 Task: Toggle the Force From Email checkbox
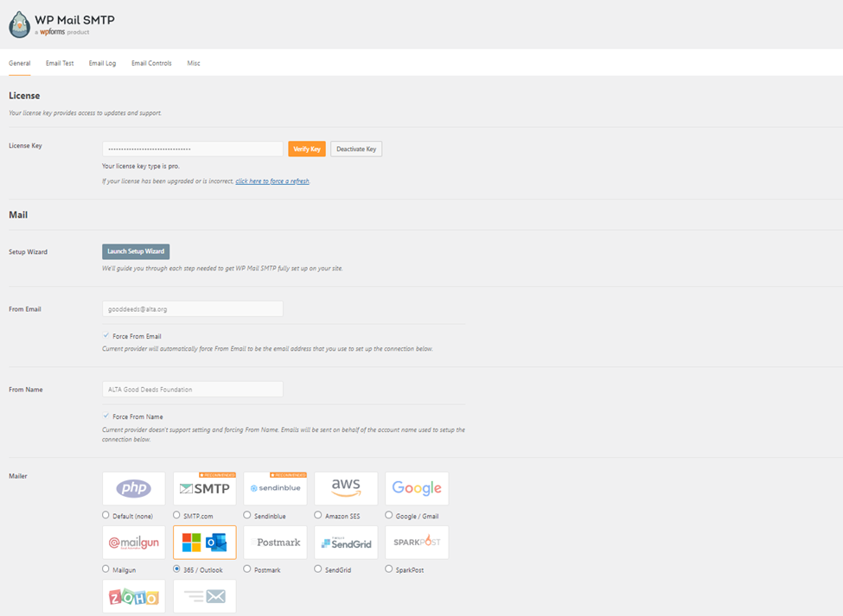[105, 336]
